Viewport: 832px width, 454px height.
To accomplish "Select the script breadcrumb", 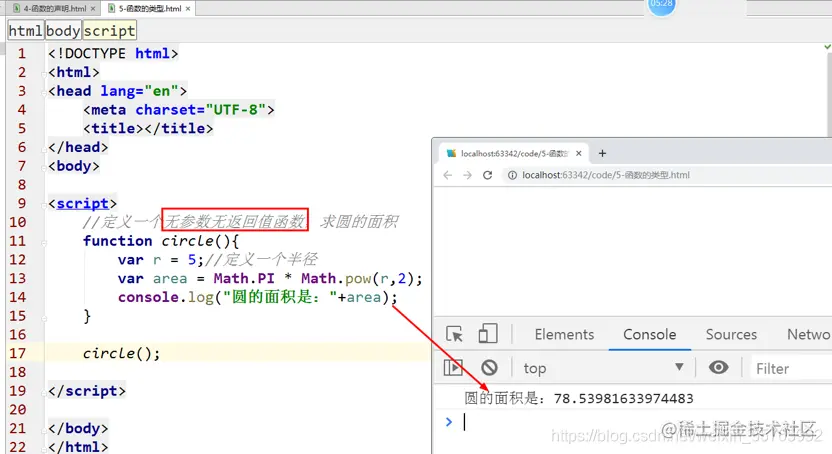I will (x=109, y=31).
